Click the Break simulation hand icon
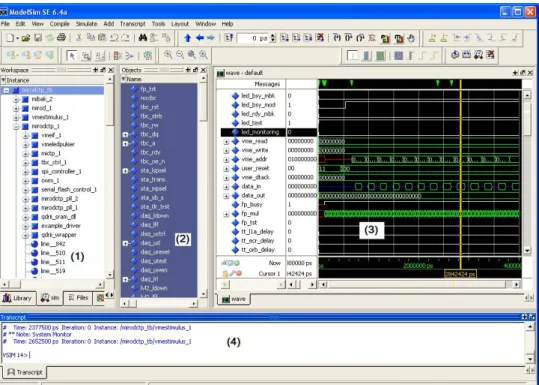Screen dimensions: 539x385 (411, 38)
